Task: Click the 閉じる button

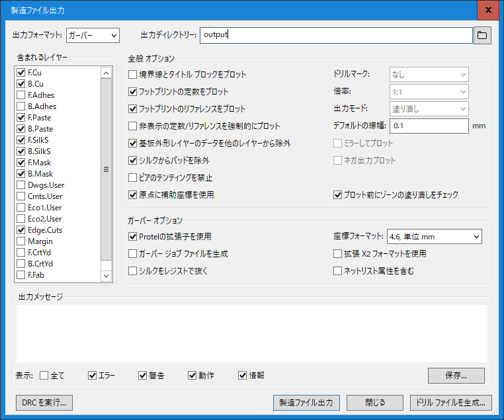Action: click(375, 403)
